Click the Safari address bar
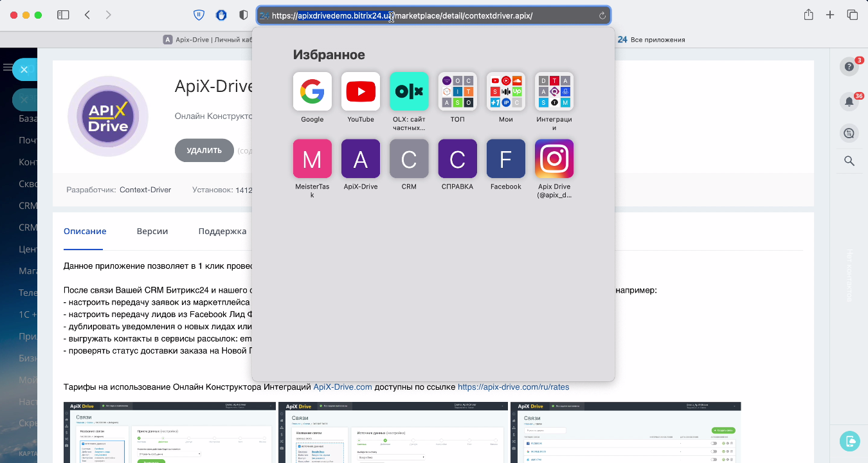The image size is (868, 463). coord(433,15)
